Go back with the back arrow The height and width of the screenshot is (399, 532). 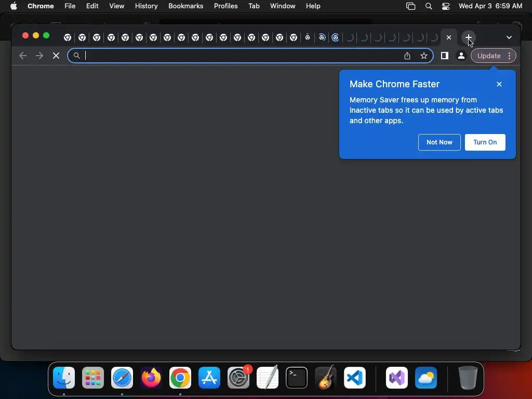point(23,56)
